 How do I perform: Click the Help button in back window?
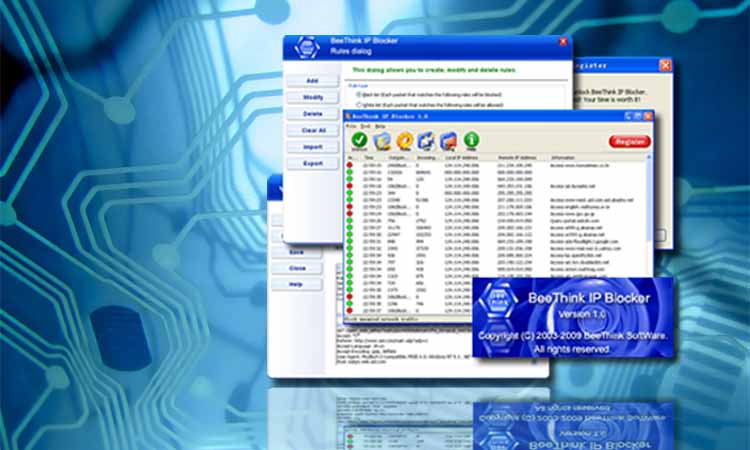tap(297, 285)
